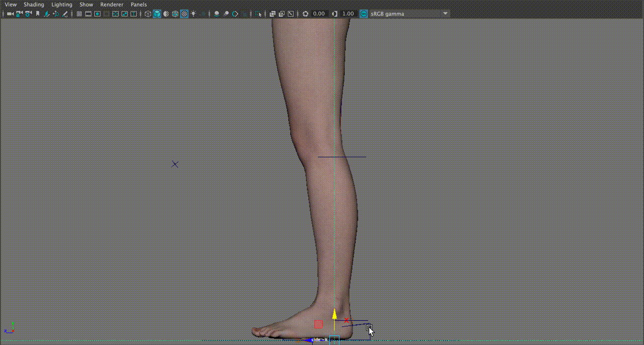This screenshot has width=644, height=345.
Task: Select the Wireframe display mode icon
Action: (147, 14)
